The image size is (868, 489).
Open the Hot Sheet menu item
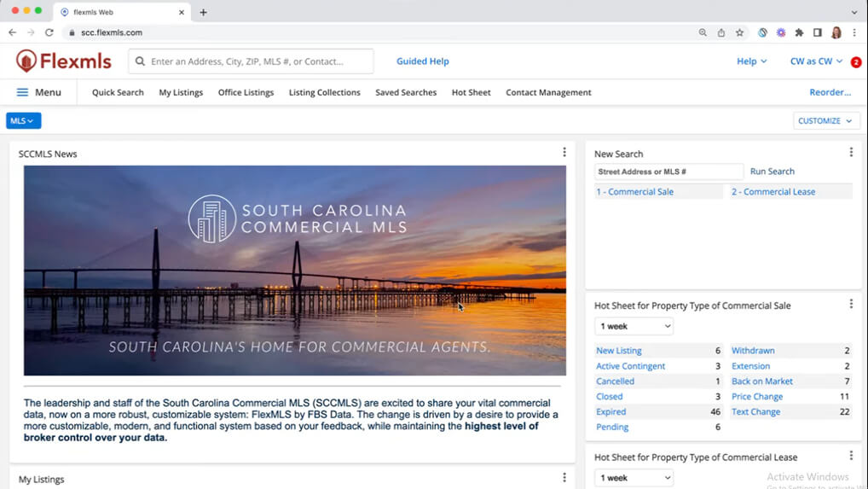pos(471,92)
